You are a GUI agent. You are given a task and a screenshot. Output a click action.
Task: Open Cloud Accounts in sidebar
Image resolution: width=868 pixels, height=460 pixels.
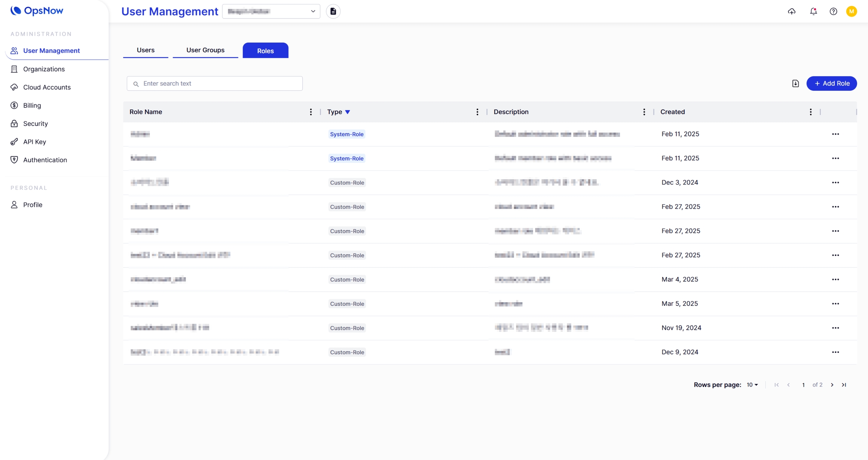click(47, 87)
